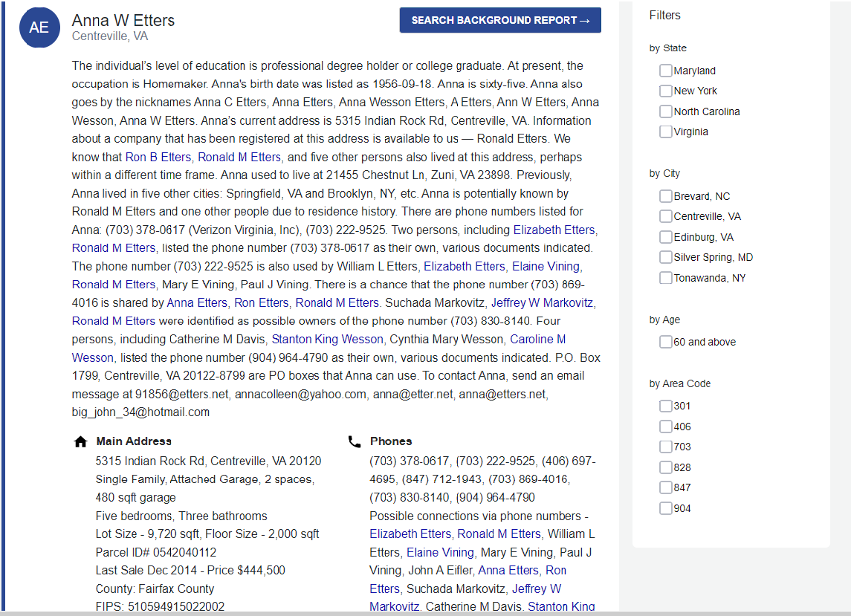Open the Ron B Etters profile link
This screenshot has height=616, width=851.
click(x=158, y=157)
